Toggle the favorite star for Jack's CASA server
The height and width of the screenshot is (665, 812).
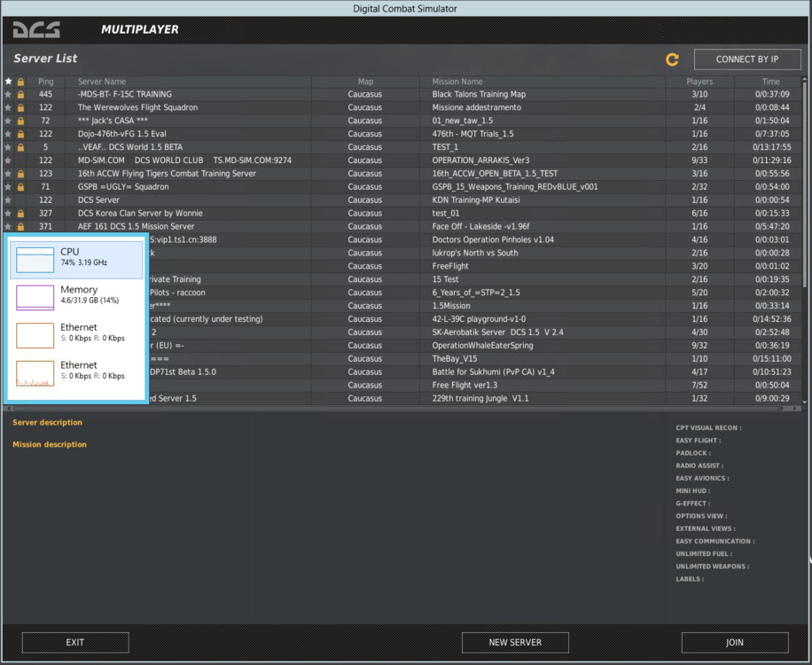click(9, 121)
